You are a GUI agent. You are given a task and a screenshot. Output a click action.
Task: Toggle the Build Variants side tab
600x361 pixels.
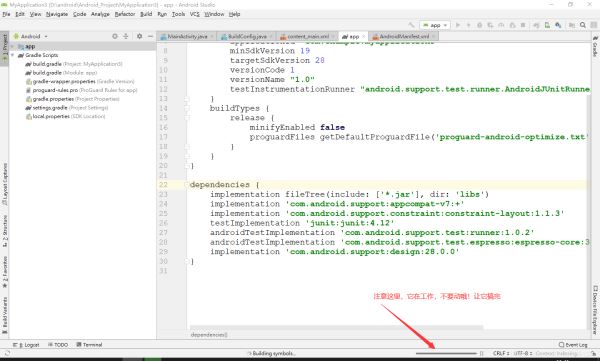point(4,316)
